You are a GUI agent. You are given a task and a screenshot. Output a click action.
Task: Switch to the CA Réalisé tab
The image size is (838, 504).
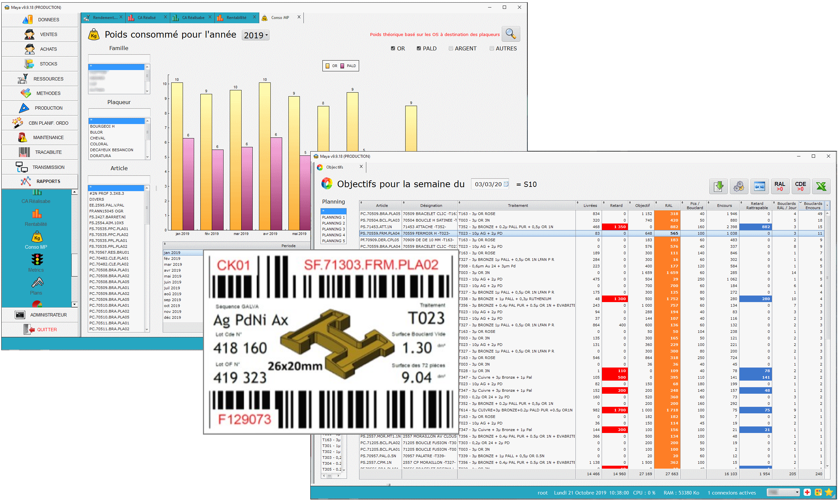pyautogui.click(x=146, y=18)
